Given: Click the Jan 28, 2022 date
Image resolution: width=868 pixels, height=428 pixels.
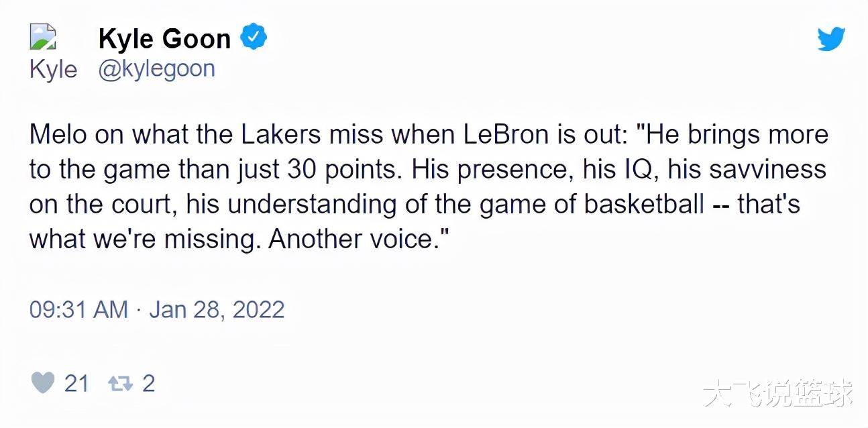Looking at the screenshot, I should 217,309.
